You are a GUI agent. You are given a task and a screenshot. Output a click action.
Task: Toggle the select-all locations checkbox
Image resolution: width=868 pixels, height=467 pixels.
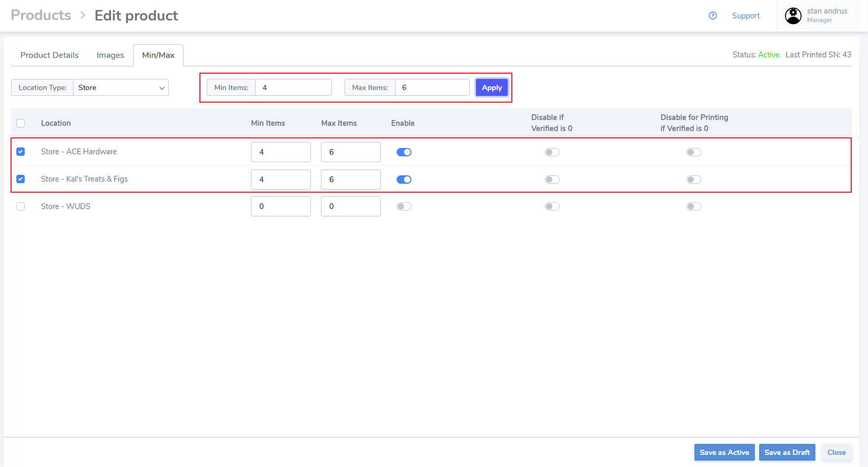click(21, 123)
